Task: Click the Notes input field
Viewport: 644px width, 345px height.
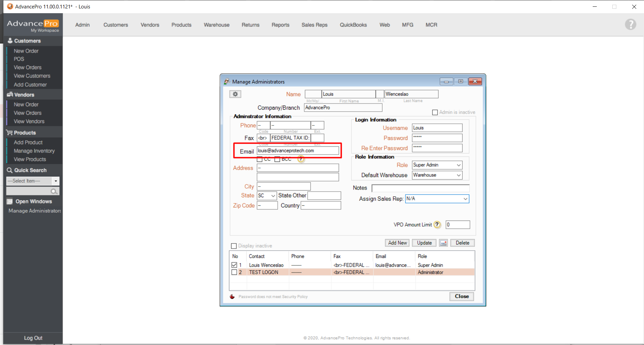Action: point(420,188)
